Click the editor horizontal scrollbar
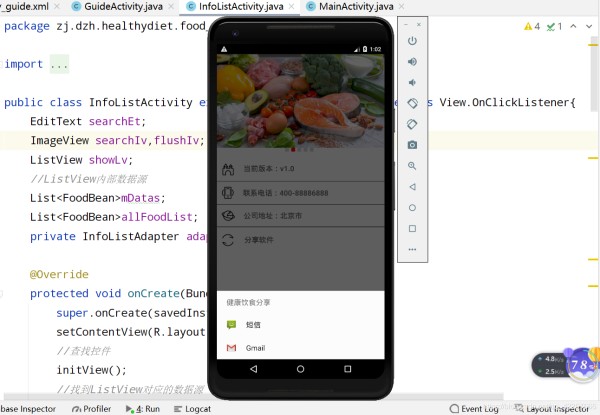 click(x=253, y=397)
